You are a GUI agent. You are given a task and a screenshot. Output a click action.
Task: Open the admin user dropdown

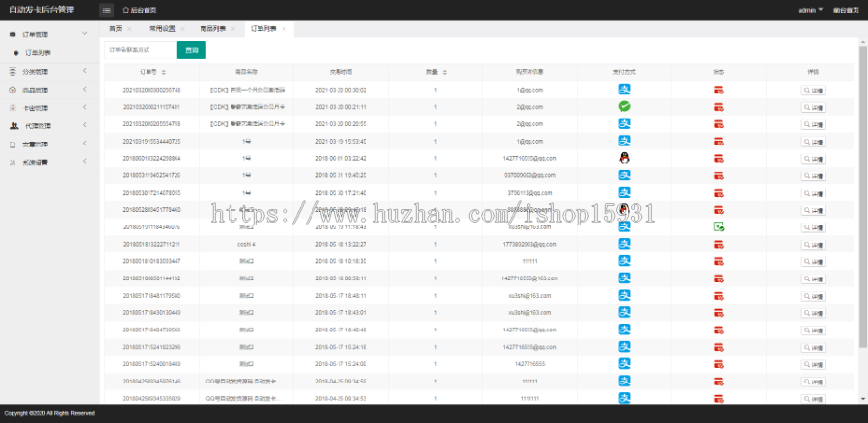click(x=810, y=10)
